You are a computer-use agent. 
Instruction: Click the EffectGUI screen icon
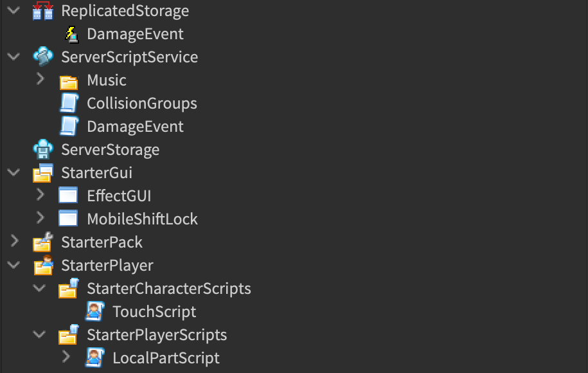pos(68,196)
